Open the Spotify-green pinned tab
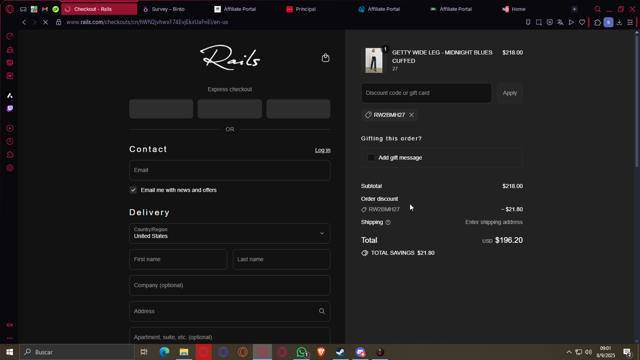This screenshot has width=640, height=360. pos(56,9)
